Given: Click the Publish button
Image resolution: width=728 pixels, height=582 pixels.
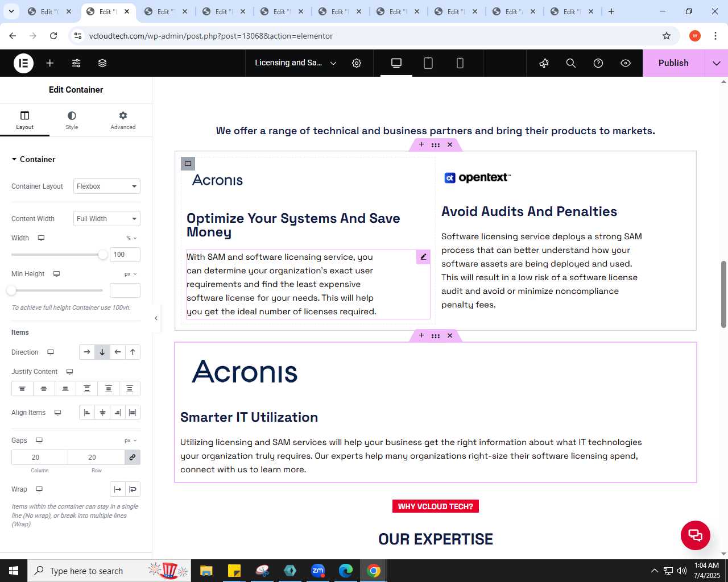Looking at the screenshot, I should click(x=673, y=63).
